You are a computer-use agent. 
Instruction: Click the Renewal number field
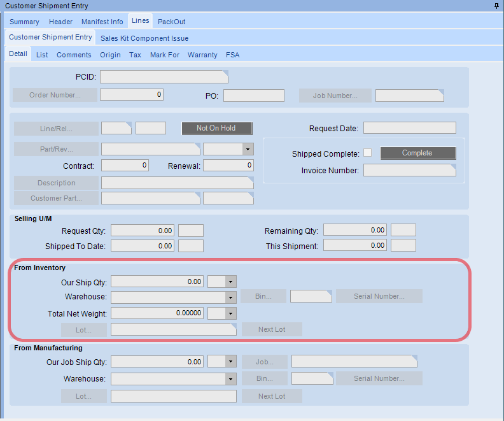click(x=228, y=166)
